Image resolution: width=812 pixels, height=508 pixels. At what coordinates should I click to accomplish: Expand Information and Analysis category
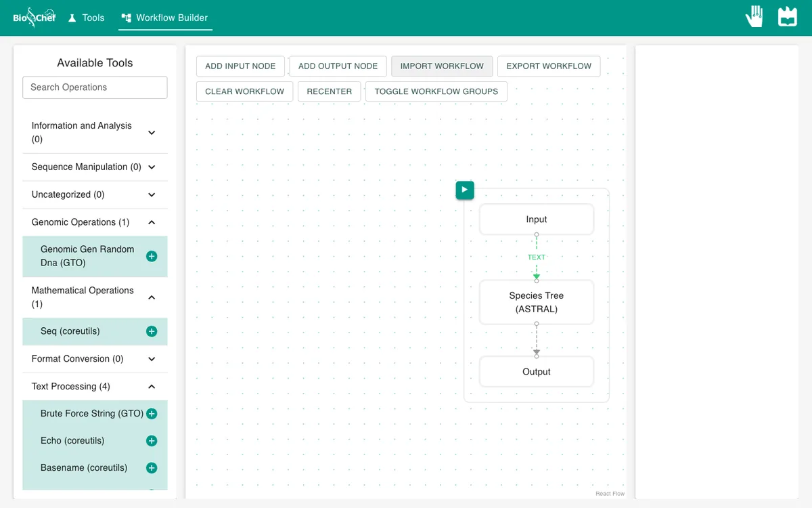[x=95, y=133]
